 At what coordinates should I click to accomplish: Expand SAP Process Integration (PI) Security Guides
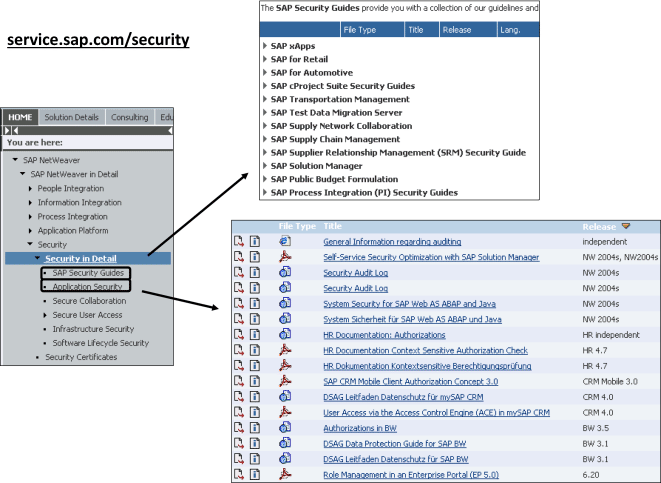[265, 192]
